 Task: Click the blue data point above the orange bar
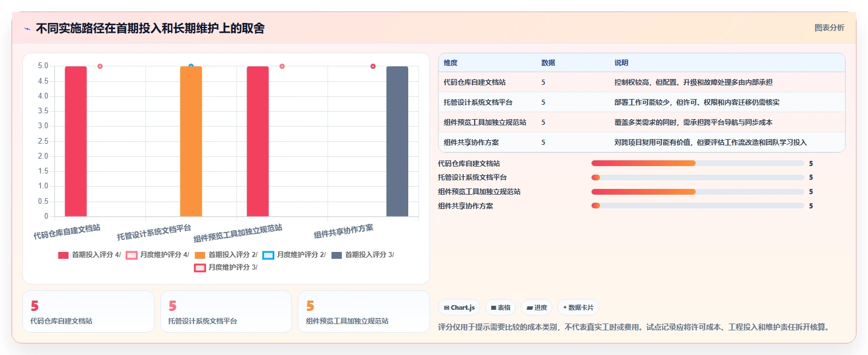pyautogui.click(x=191, y=66)
